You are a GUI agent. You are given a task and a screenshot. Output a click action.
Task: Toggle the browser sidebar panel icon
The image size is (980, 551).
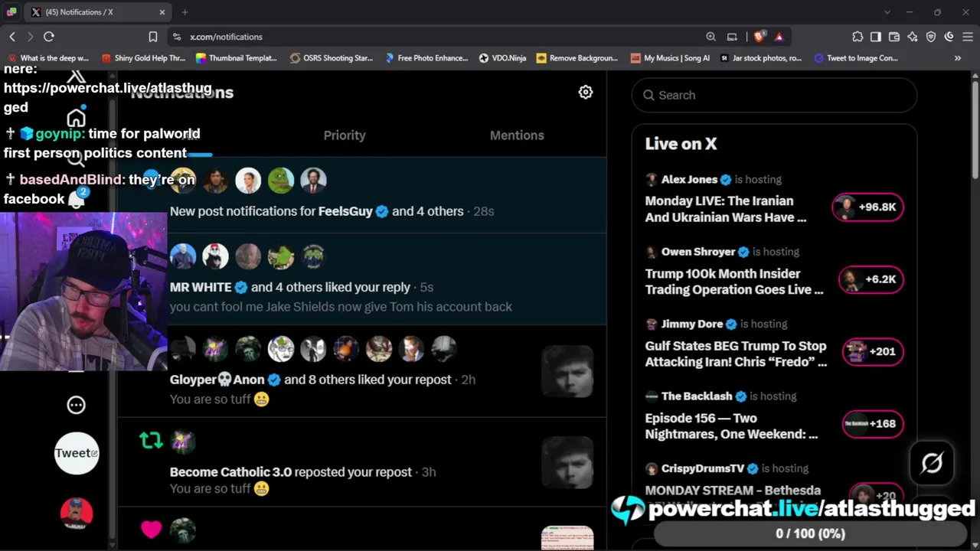tap(876, 37)
